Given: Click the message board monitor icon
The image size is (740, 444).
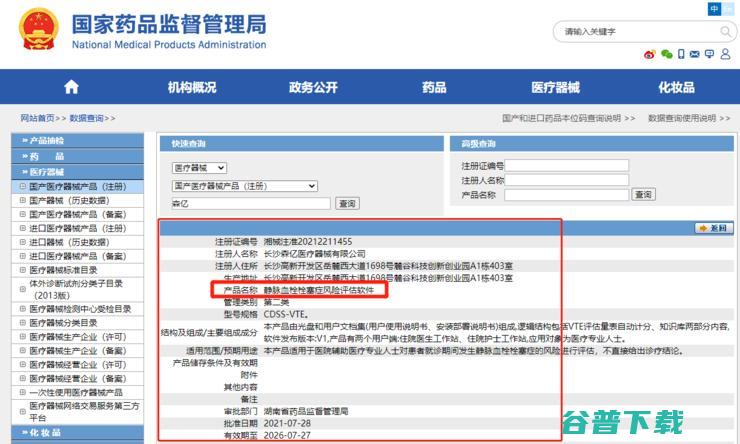Looking at the screenshot, I should click(x=709, y=54).
